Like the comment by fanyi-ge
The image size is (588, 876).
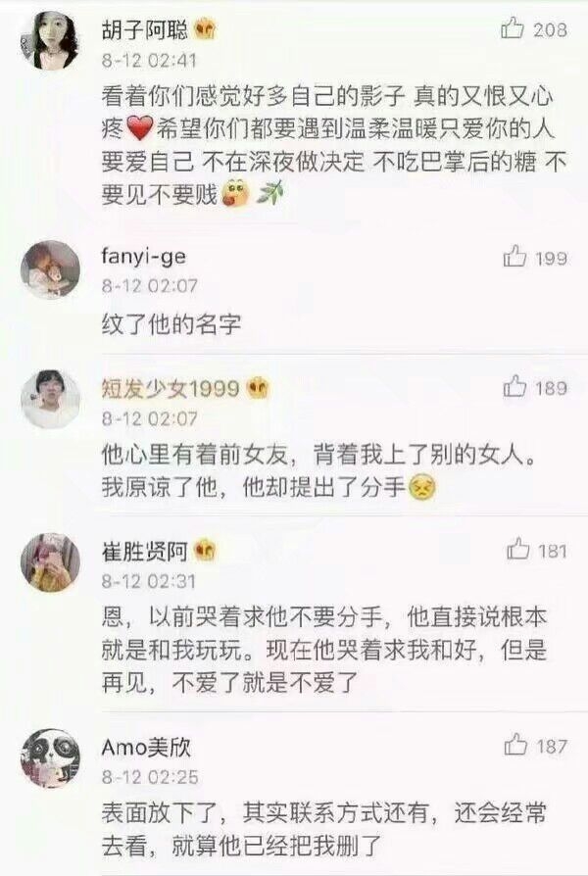pyautogui.click(x=514, y=257)
